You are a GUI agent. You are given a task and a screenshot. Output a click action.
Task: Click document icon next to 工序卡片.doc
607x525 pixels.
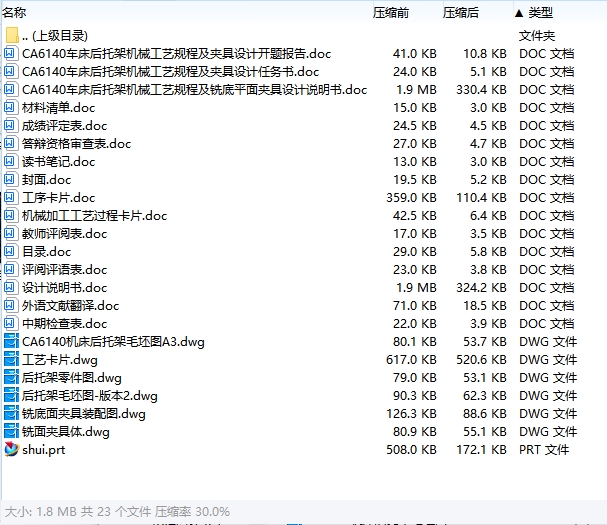tap(11, 197)
